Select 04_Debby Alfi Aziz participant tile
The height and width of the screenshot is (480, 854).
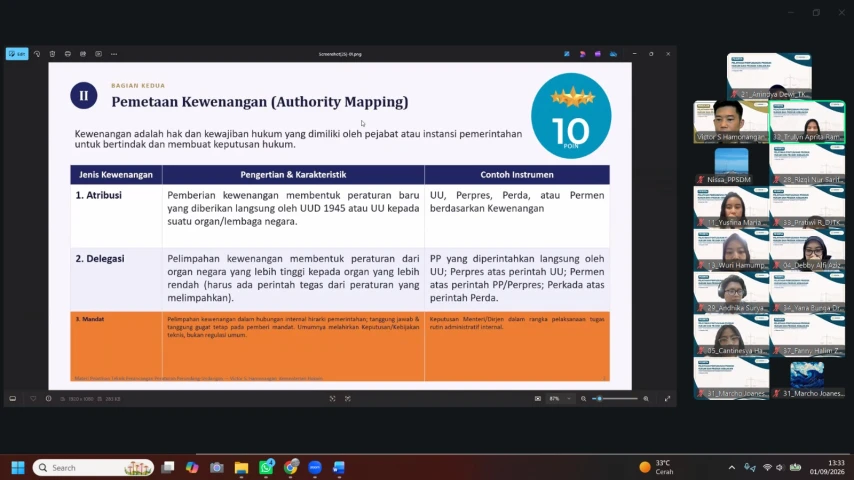tap(807, 250)
